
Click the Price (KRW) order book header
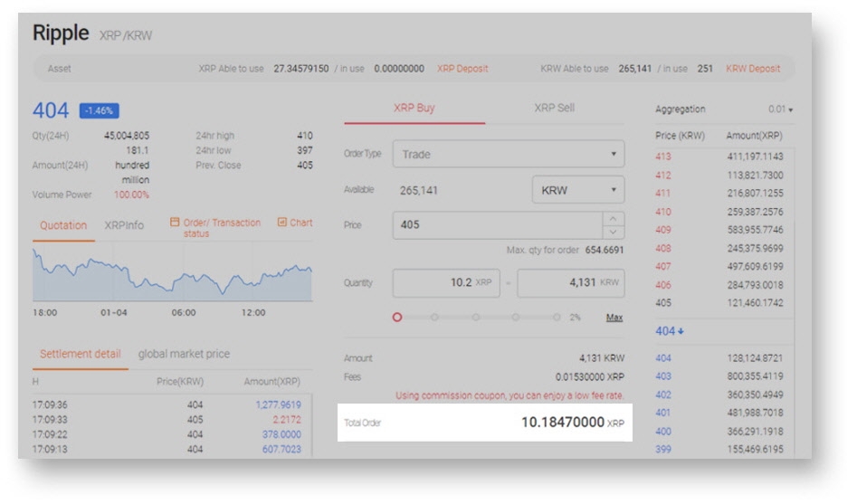click(680, 136)
